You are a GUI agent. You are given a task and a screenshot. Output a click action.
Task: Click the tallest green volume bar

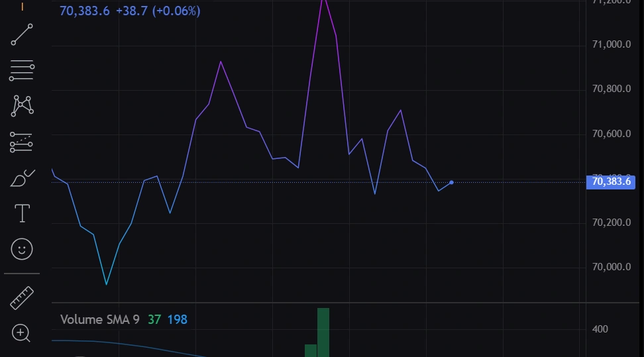click(x=323, y=331)
